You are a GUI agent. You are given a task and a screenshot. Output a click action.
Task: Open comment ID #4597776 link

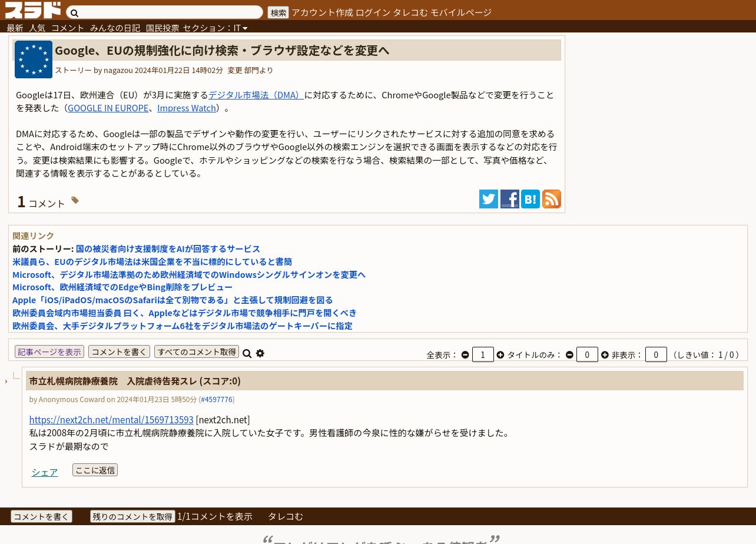tap(217, 399)
